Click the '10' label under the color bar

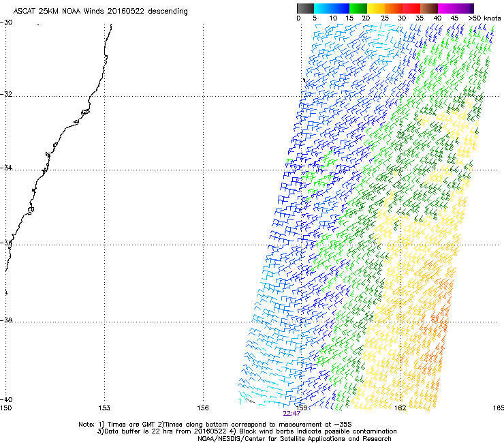click(x=333, y=18)
